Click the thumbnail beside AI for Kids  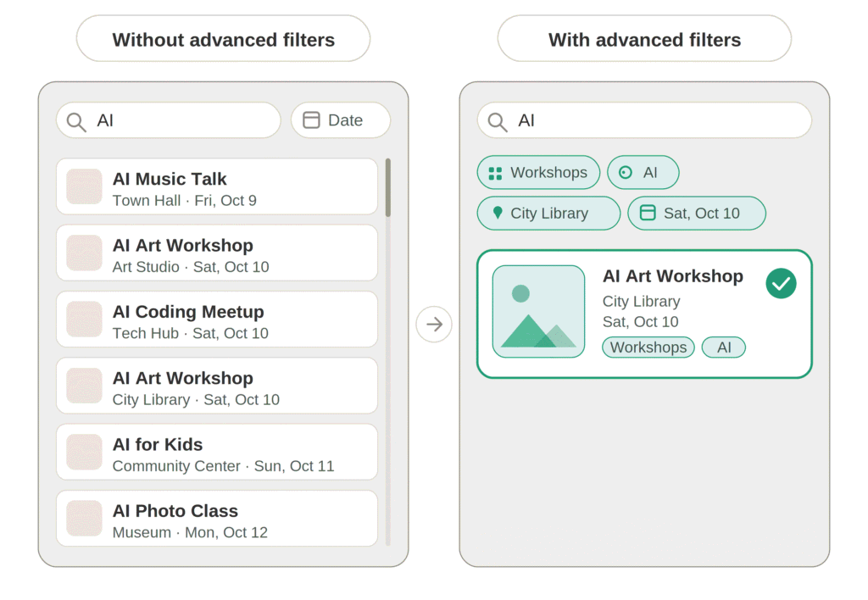[x=84, y=453]
